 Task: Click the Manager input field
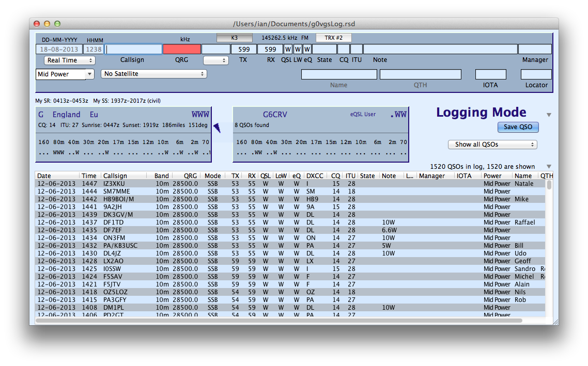pos(535,49)
